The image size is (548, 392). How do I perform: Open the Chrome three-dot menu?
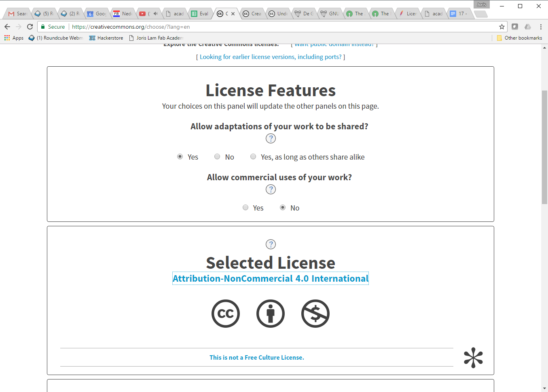tap(541, 27)
